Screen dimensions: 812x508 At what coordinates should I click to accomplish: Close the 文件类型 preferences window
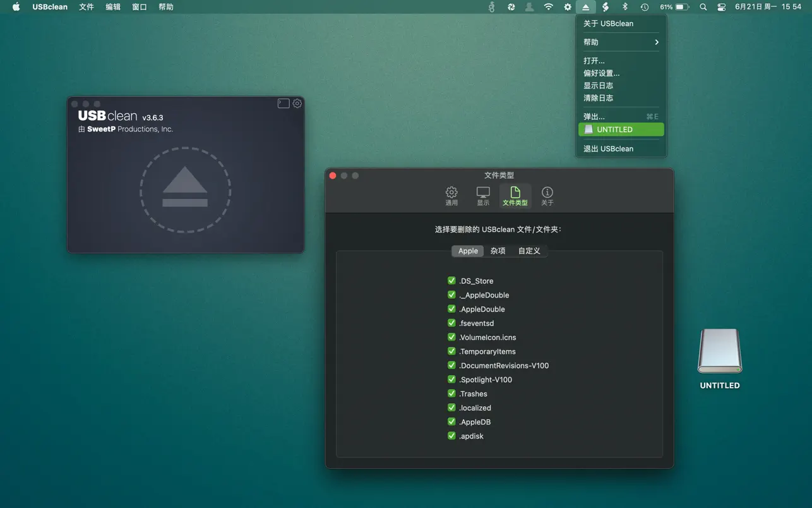(x=333, y=176)
